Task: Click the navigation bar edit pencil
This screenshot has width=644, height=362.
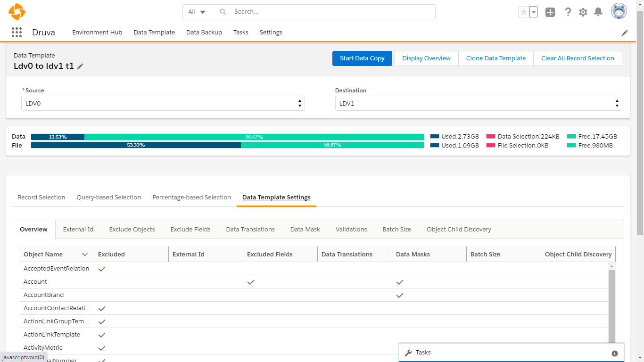Action: (x=625, y=33)
